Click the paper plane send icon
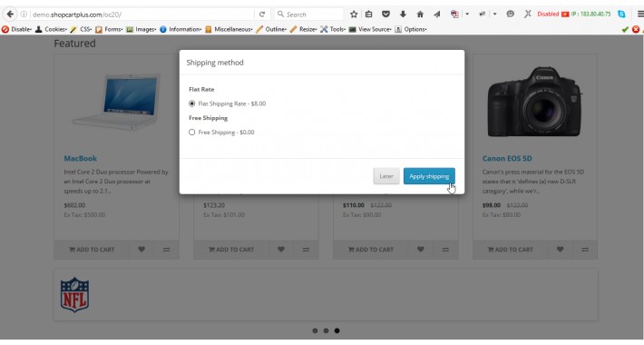Image resolution: width=644 pixels, height=345 pixels. coord(437,15)
